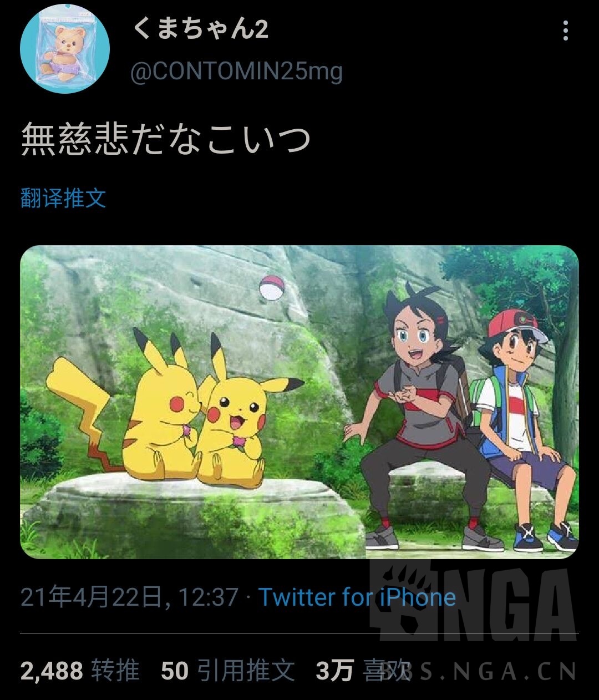Open the @CONTOMIN25mg handle
The image size is (599, 700).
(236, 72)
